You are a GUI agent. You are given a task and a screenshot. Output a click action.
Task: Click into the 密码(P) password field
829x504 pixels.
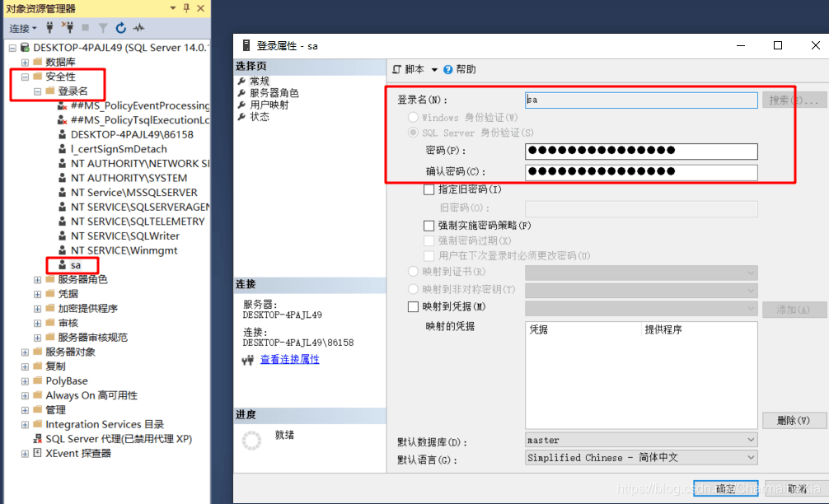641,151
